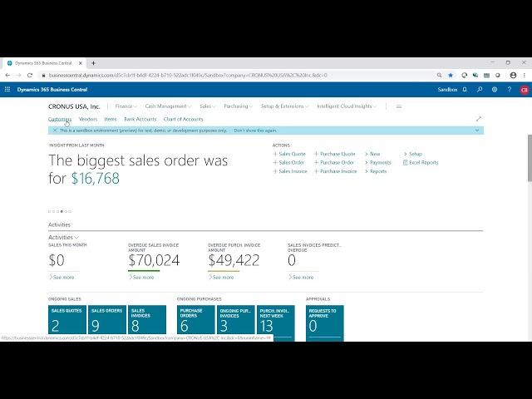Open the Ongoing Purchase Invoices tile
The image size is (532, 399).
[236, 322]
